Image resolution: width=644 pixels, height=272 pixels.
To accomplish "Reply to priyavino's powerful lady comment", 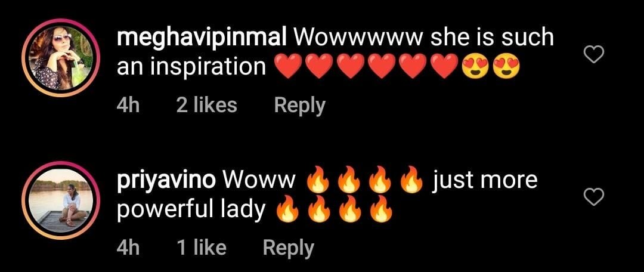I will coord(289,248).
